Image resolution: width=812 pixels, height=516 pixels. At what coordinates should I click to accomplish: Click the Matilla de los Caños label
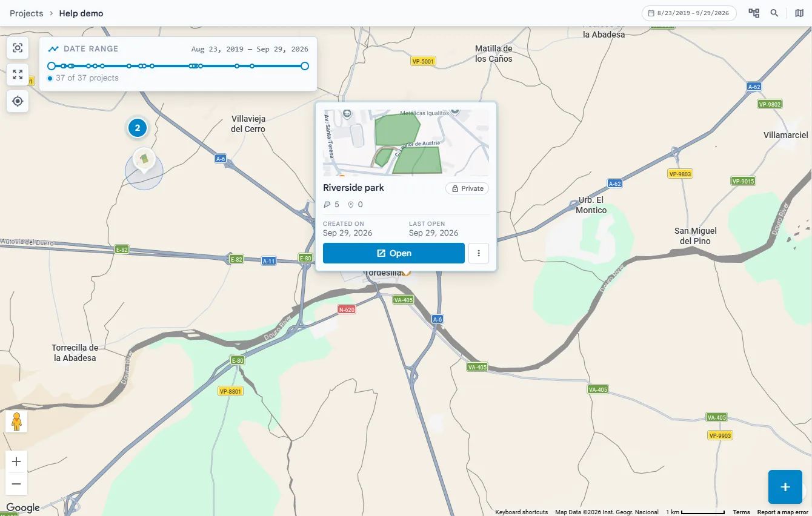494,54
